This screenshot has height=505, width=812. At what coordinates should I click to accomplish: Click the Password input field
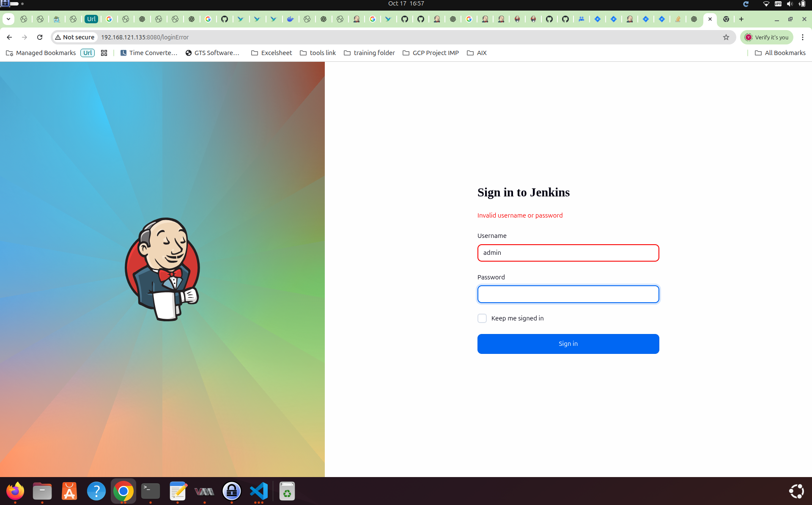coord(568,294)
